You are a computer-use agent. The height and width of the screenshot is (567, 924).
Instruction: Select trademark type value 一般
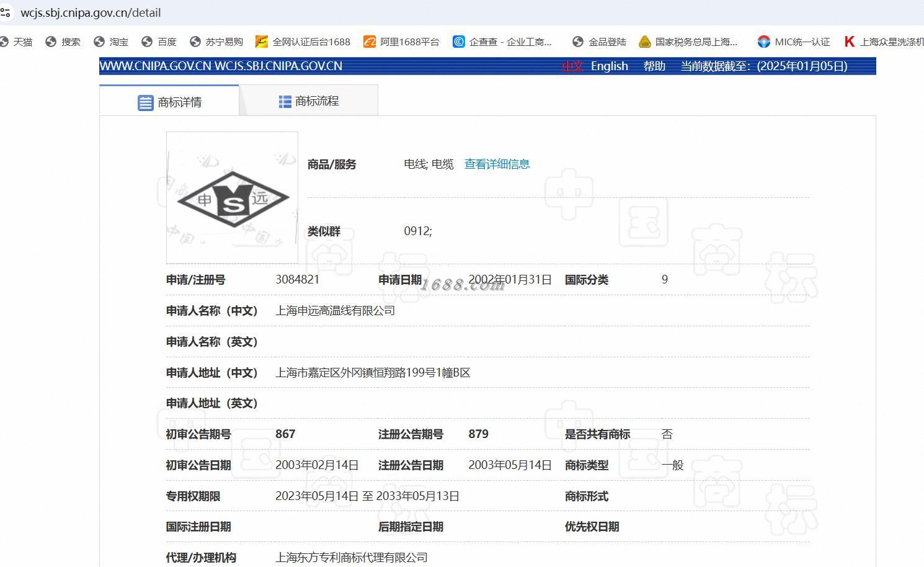pyautogui.click(x=672, y=465)
